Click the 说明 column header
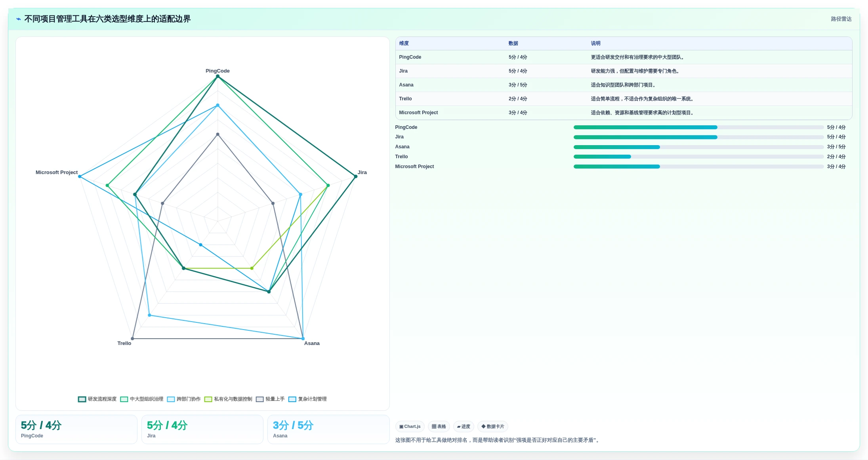The image size is (868, 460). 595,43
